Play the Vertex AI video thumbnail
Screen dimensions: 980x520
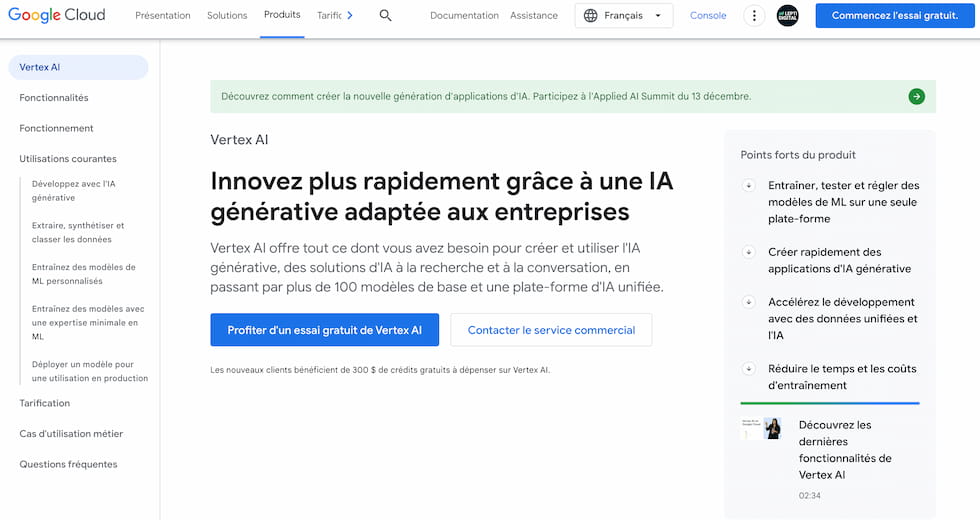761,429
